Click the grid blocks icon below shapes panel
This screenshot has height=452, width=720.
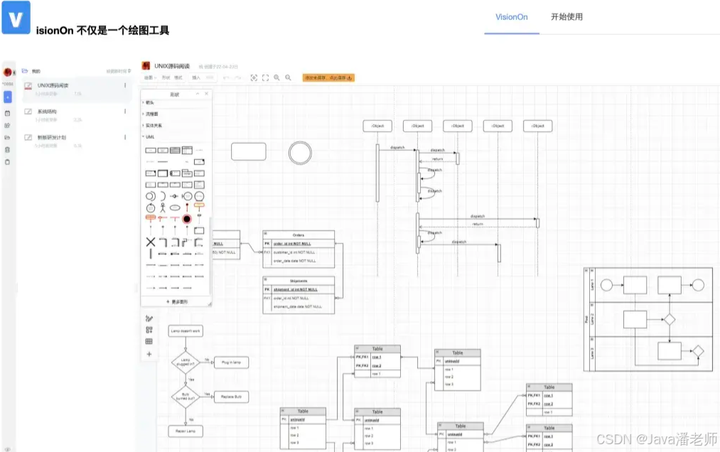(149, 330)
